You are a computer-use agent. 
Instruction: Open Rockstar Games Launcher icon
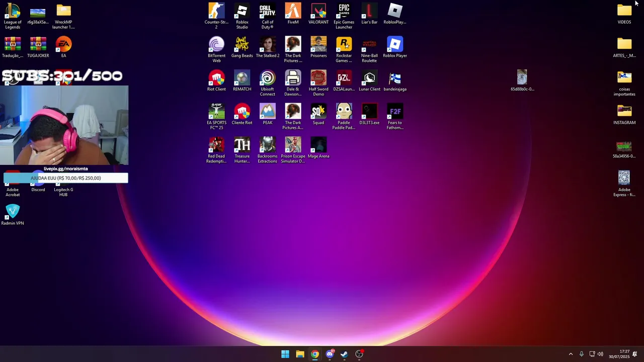[344, 49]
